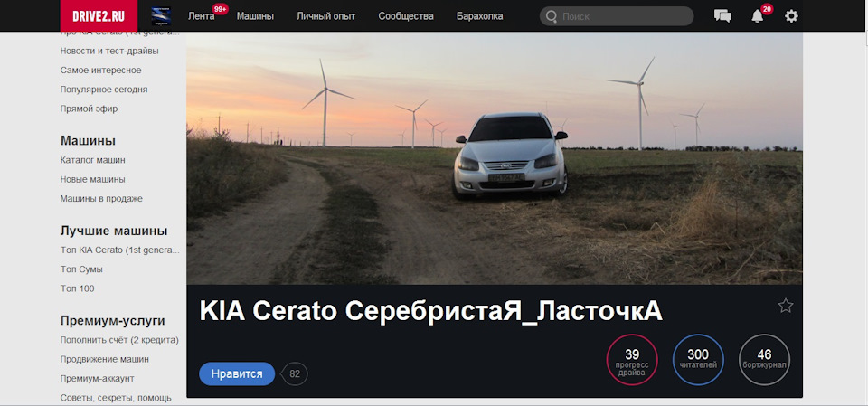Open Советы, секреты, помощь link
Viewport: 868px width, 406px height.
pyautogui.click(x=116, y=398)
